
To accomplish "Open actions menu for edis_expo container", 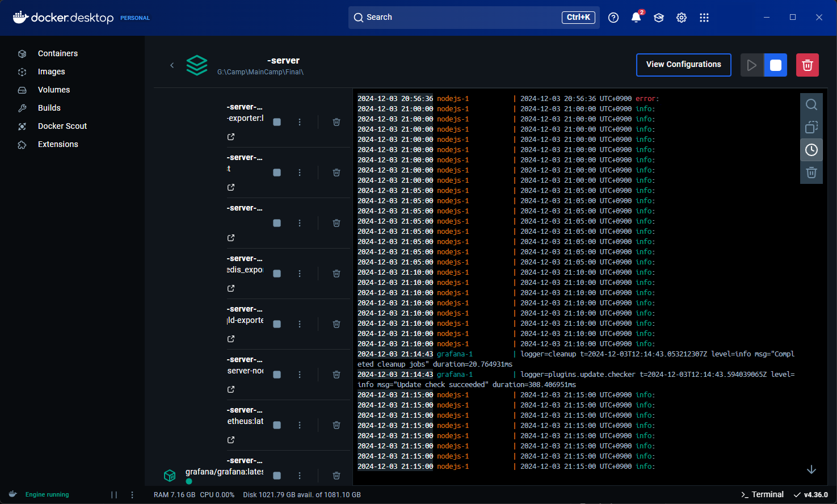I will tap(300, 274).
